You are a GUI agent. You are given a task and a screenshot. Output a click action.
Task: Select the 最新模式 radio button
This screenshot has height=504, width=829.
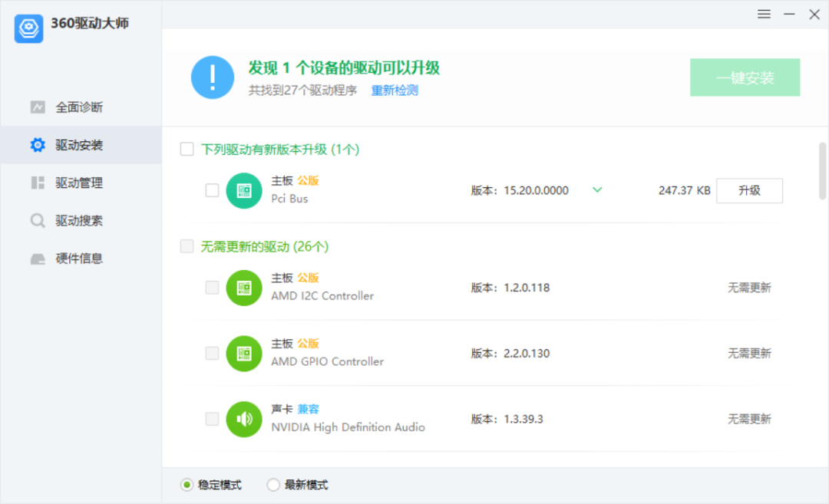click(272, 485)
